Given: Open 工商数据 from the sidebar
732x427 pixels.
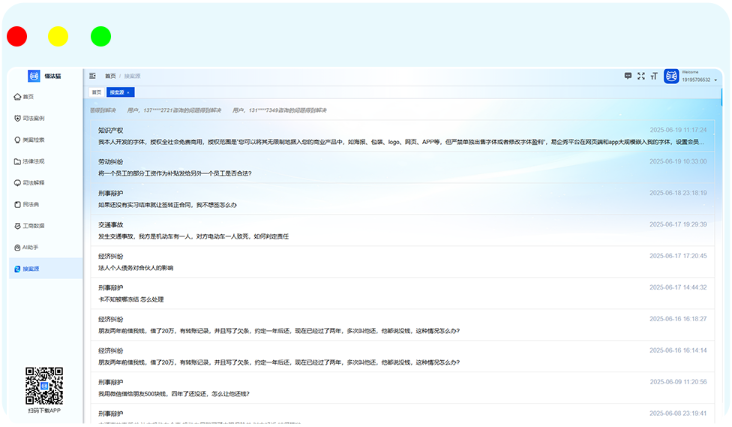Looking at the screenshot, I should [x=33, y=226].
